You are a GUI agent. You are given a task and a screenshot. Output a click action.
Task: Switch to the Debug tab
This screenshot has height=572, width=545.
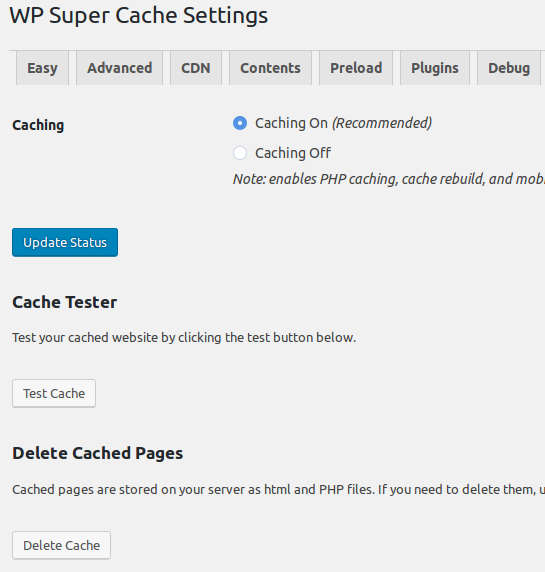(509, 68)
